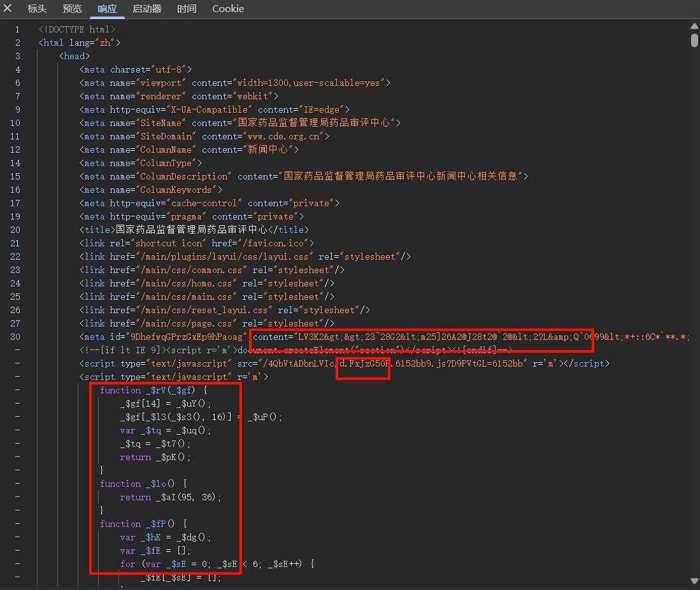Click the SiteName meta line
The width and height of the screenshot is (700, 590).
tap(240, 123)
